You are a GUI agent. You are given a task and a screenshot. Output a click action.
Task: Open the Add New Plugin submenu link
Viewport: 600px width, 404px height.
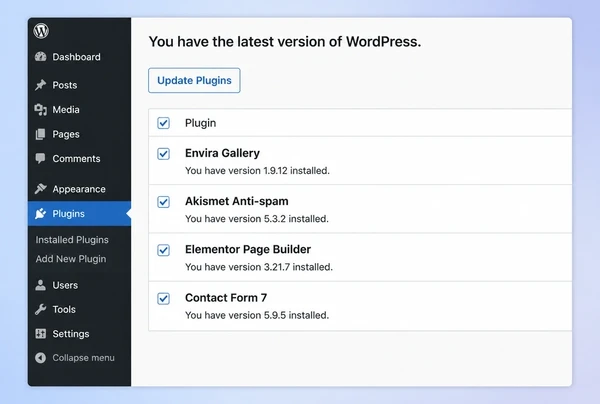(x=71, y=259)
